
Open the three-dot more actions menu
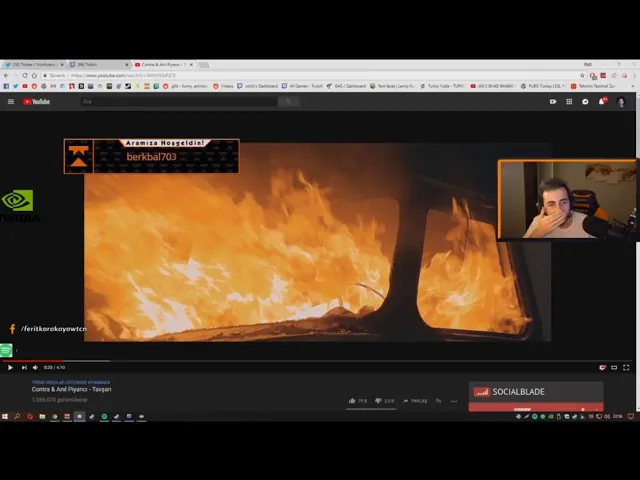(454, 401)
